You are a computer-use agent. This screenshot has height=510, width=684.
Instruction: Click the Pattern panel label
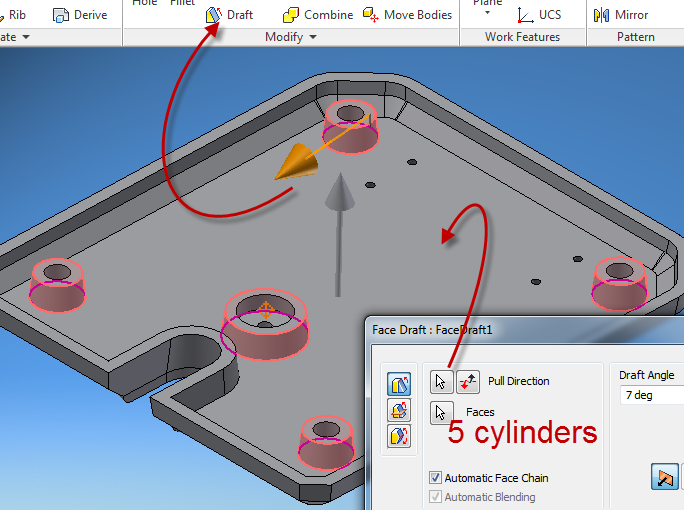point(636,37)
